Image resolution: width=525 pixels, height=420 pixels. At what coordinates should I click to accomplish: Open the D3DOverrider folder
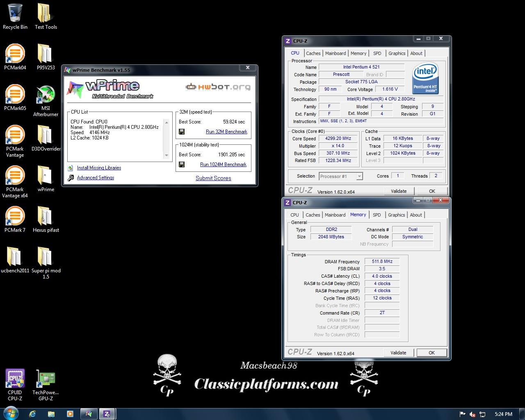point(46,138)
